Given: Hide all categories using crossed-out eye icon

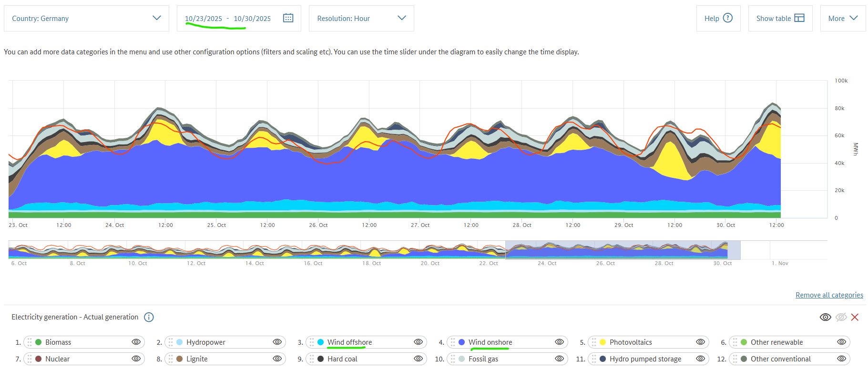Looking at the screenshot, I should click(x=841, y=317).
